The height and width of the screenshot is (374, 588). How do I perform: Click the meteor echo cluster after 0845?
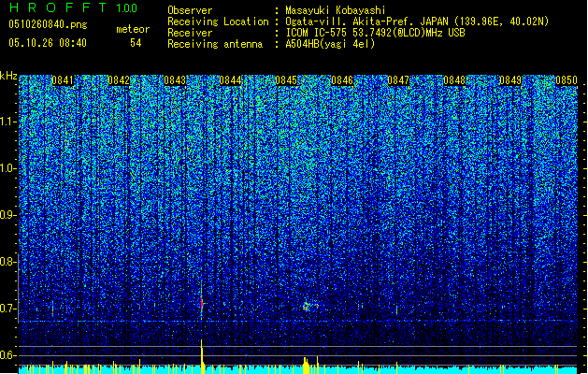[310, 306]
